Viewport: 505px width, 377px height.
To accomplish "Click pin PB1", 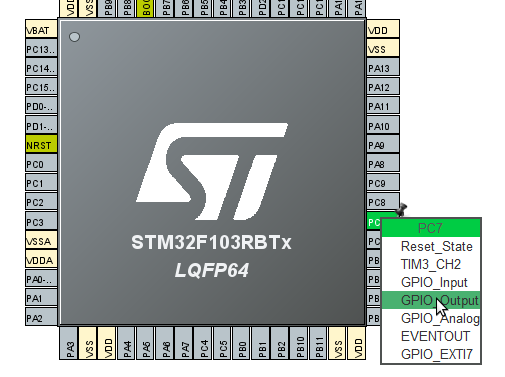I will 261,343.
